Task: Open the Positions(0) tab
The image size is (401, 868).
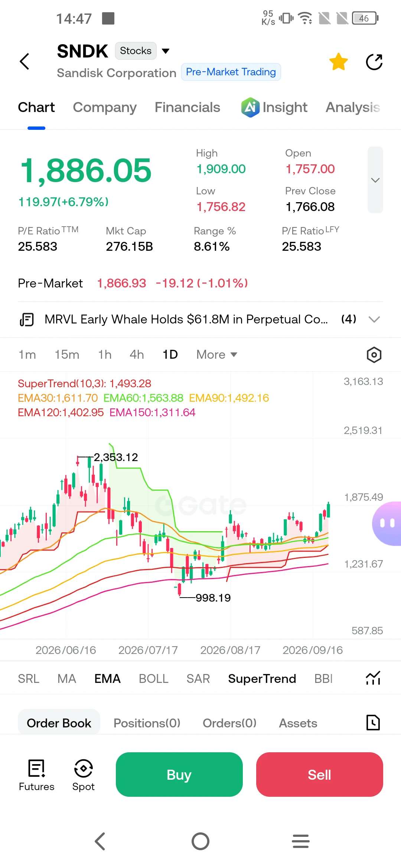Action: click(147, 723)
